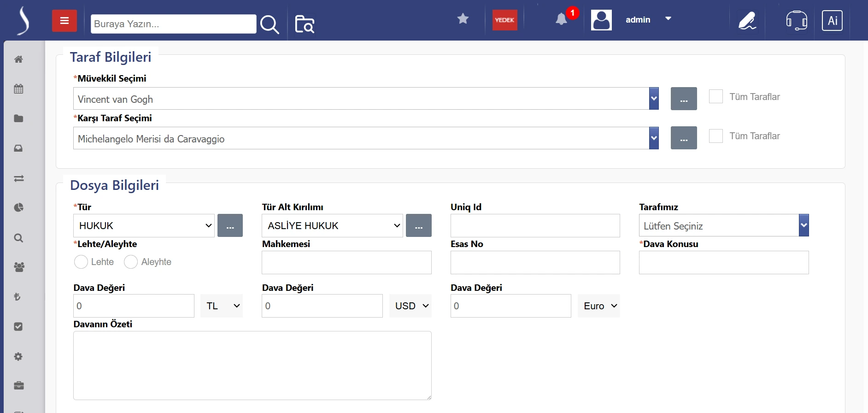
Task: Click the red YEDEK backup icon
Action: point(504,20)
